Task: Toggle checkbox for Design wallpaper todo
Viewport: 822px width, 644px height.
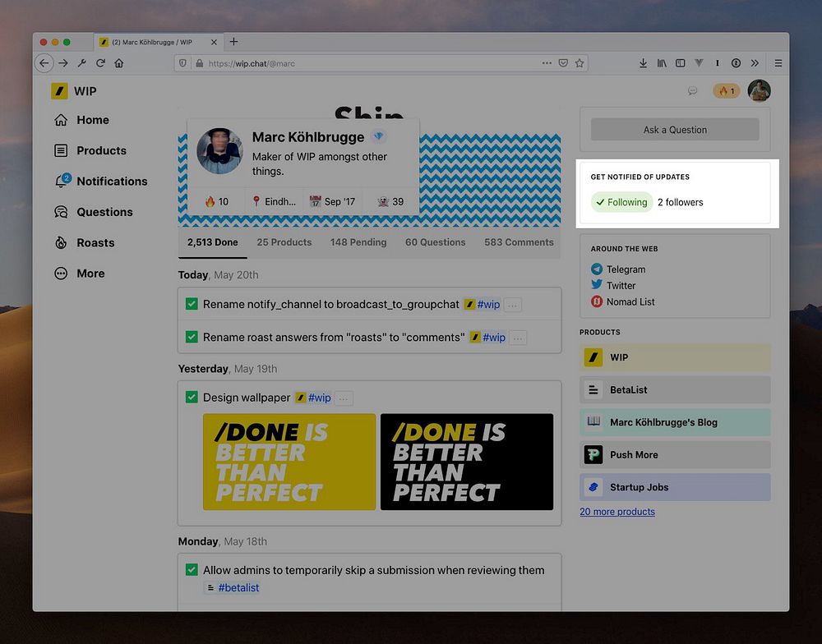Action: point(192,398)
